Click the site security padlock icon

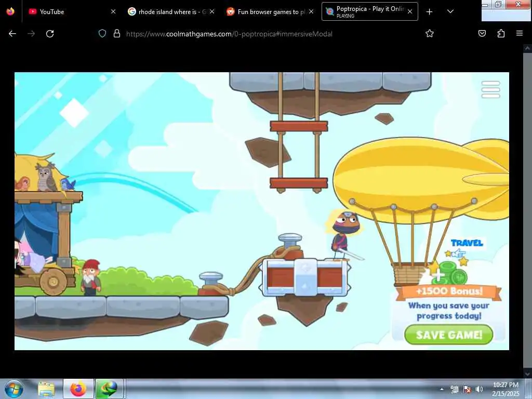click(117, 34)
